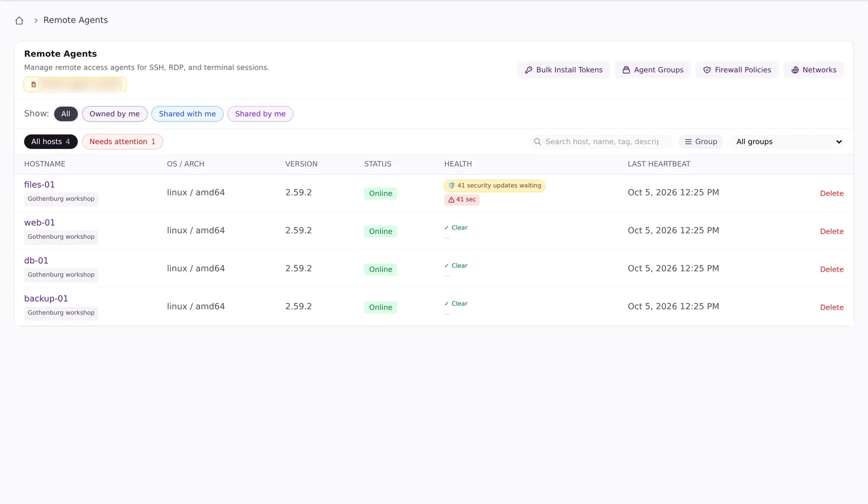Delete the web-01 agent
This screenshot has height=504, width=868.
coord(832,231)
